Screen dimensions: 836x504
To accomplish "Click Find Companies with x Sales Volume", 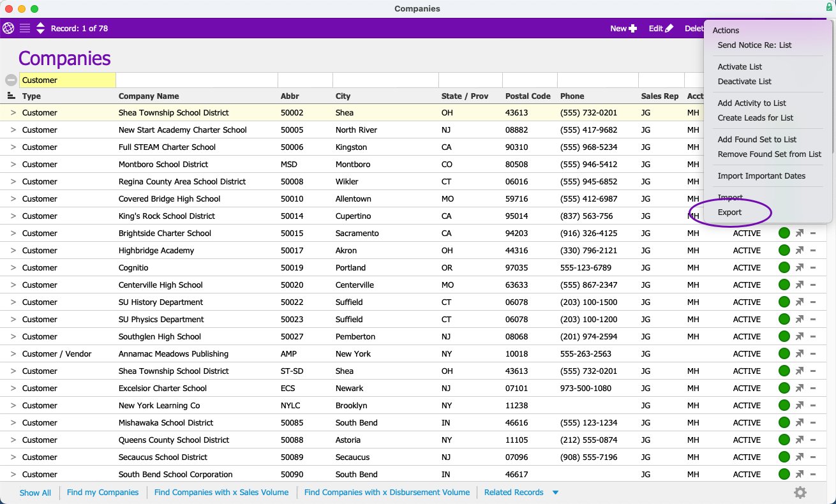I will (221, 493).
